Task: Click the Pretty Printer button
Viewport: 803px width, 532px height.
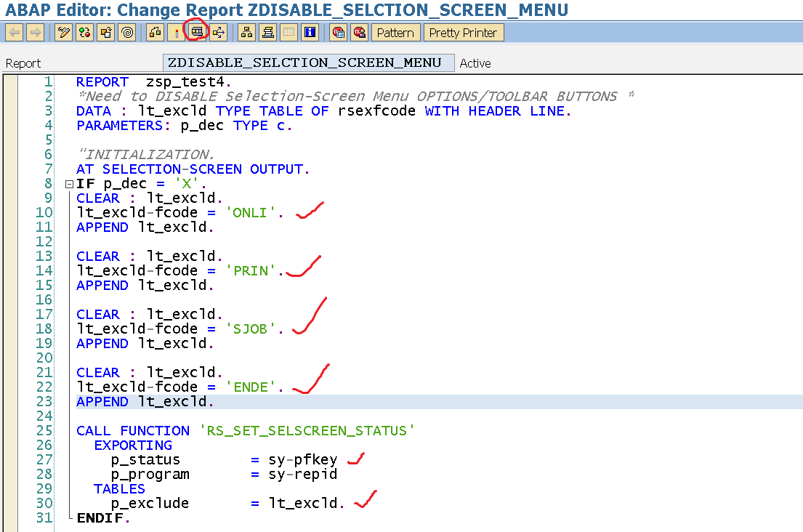Action: click(x=464, y=32)
